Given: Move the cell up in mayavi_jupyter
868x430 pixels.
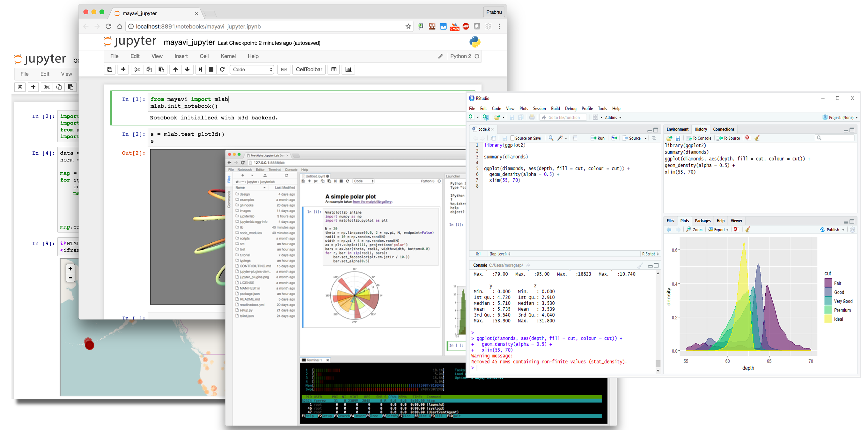Looking at the screenshot, I should click(176, 70).
